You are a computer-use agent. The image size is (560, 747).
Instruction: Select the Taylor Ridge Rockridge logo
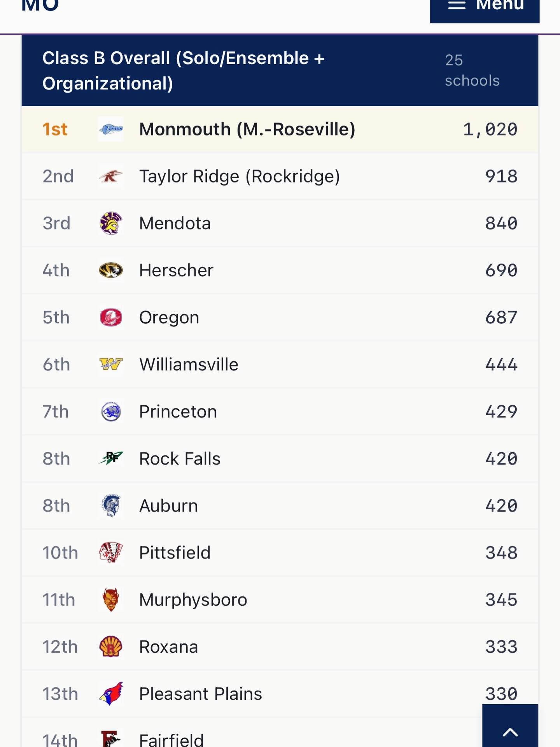(x=110, y=176)
